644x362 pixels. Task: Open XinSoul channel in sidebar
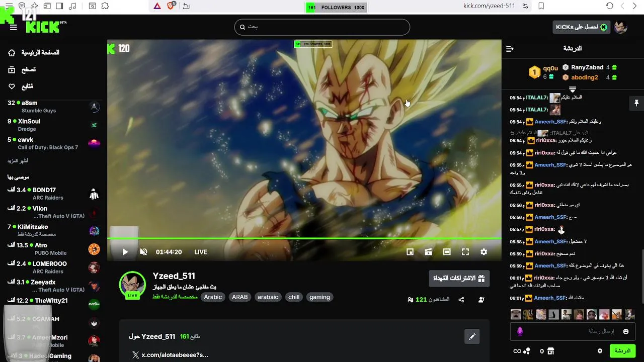point(53,125)
